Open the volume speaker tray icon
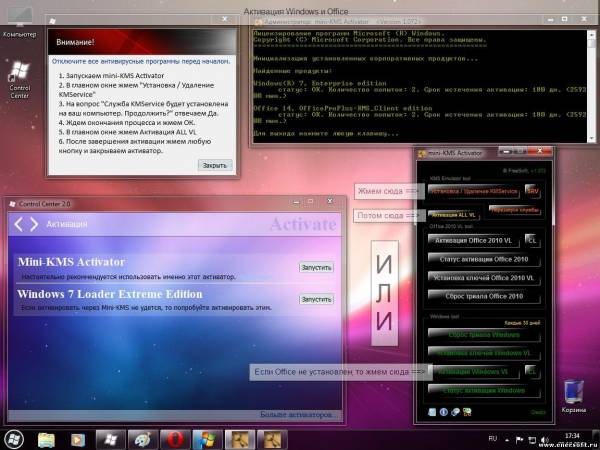This screenshot has width=600, height=450. click(545, 440)
